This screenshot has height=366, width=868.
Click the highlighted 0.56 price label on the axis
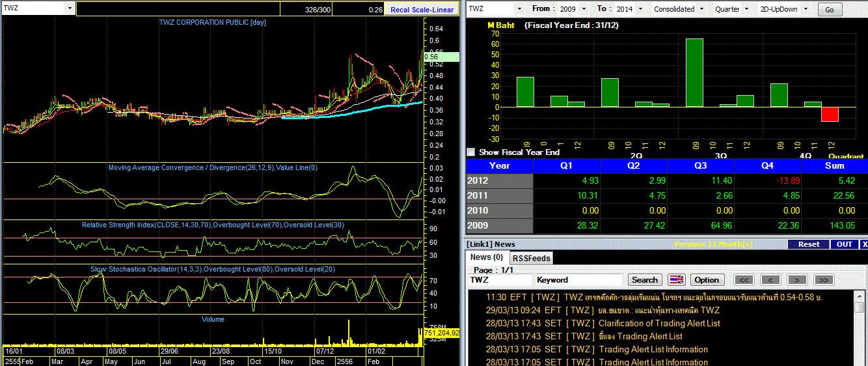tap(441, 57)
